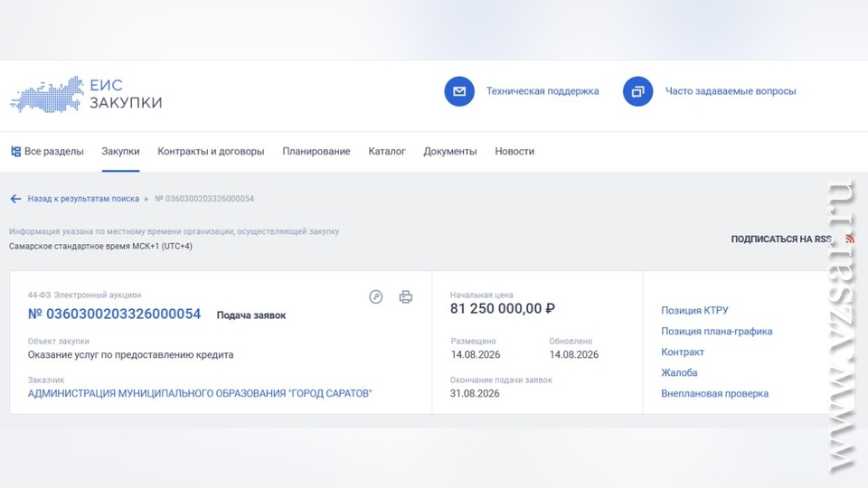868x488 pixels.
Task: Open the Техническая поддержка envelope icon
Action: coord(459,91)
